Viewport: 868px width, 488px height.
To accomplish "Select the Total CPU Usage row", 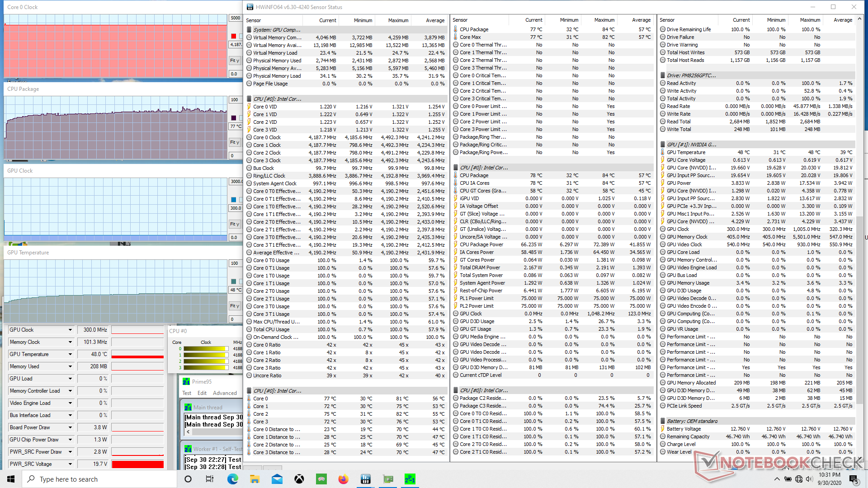I will point(347,329).
